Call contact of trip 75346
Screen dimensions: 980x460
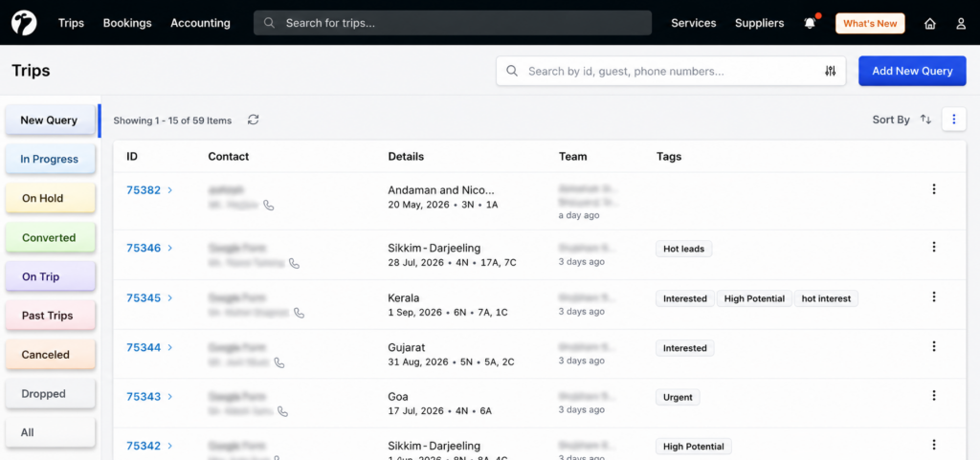[x=295, y=263]
